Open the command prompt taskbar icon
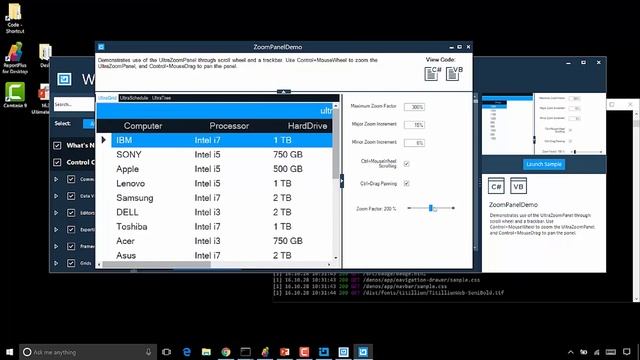The image size is (640, 360). pos(245,352)
